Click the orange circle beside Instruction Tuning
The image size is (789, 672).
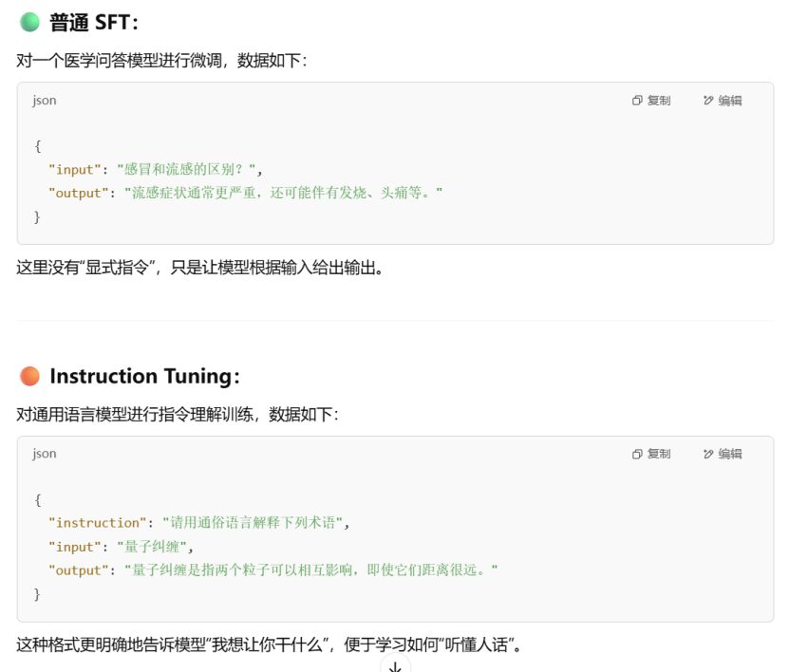click(29, 376)
